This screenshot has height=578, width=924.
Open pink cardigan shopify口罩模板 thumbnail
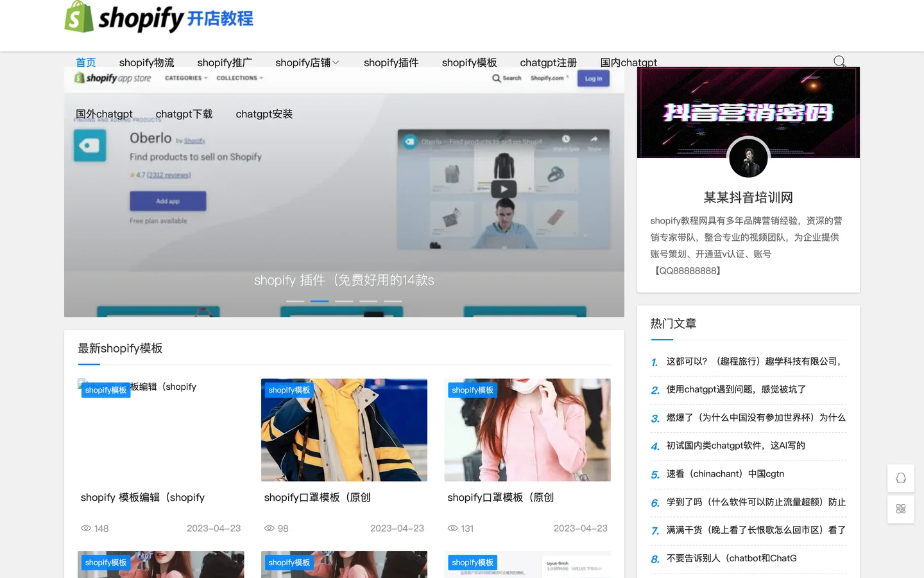(527, 430)
